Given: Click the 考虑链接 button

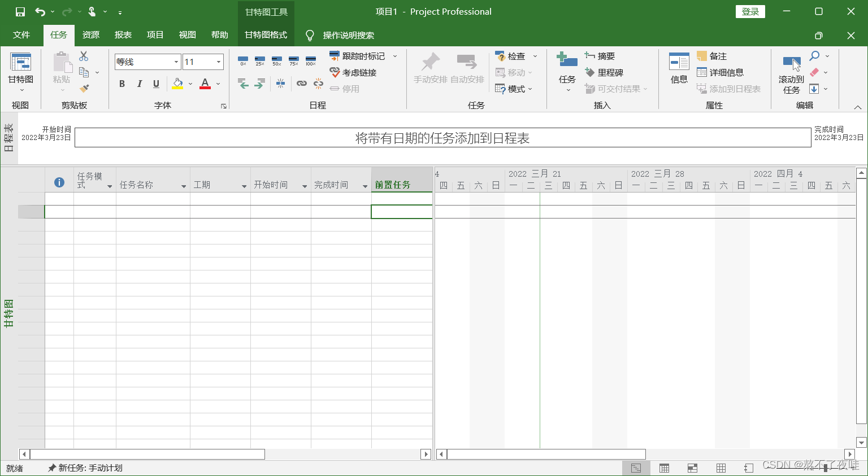Looking at the screenshot, I should pyautogui.click(x=353, y=72).
